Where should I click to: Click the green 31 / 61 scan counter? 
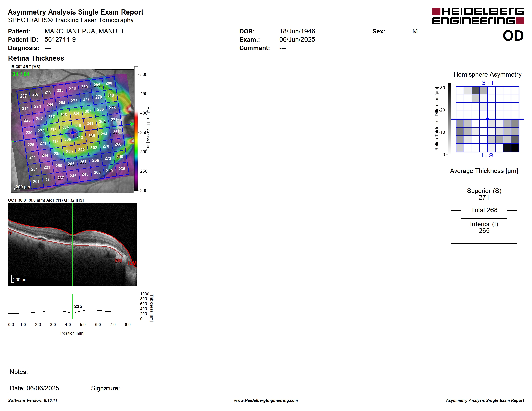21,74
